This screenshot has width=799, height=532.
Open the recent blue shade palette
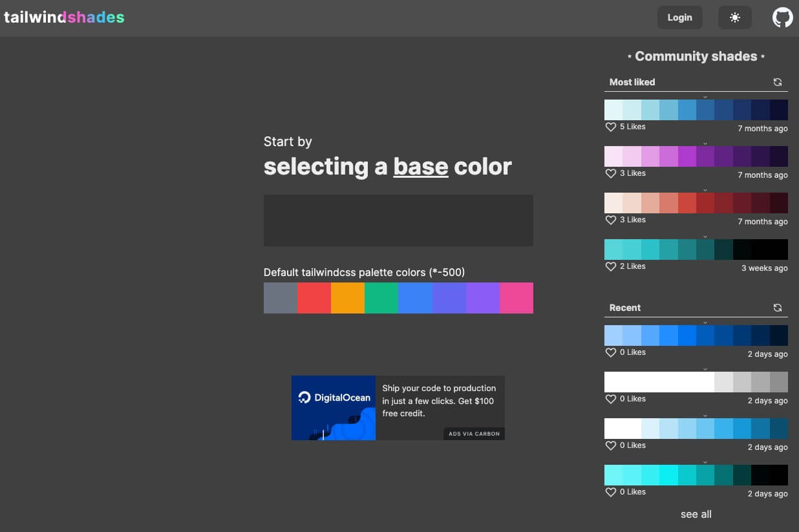pyautogui.click(x=696, y=335)
